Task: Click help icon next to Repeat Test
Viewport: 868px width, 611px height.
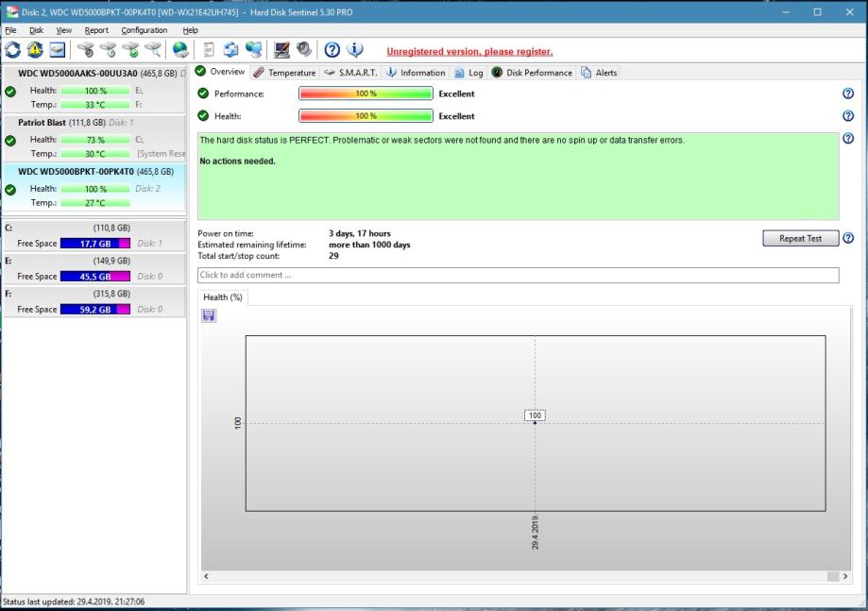Action: tap(847, 238)
